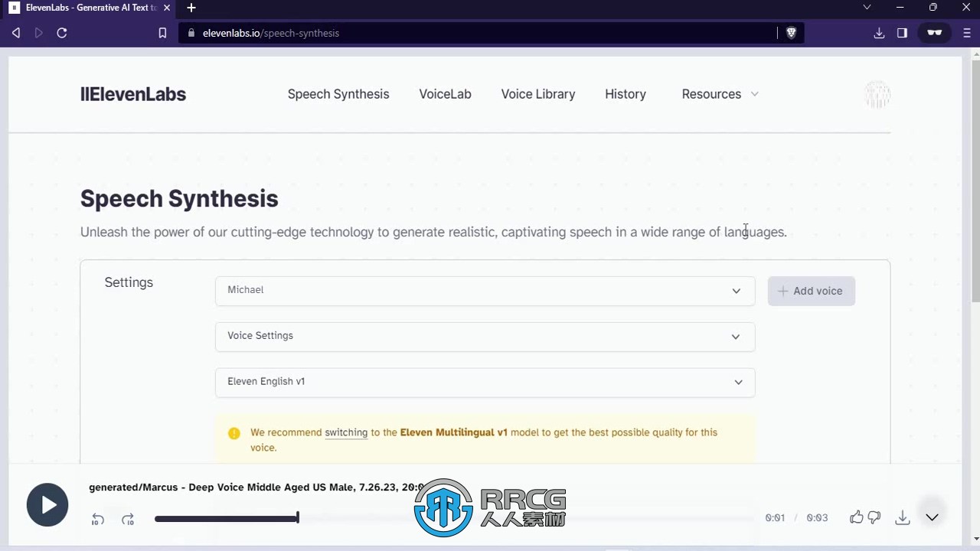Image resolution: width=980 pixels, height=551 pixels.
Task: Bookmark this page
Action: pos(162,33)
